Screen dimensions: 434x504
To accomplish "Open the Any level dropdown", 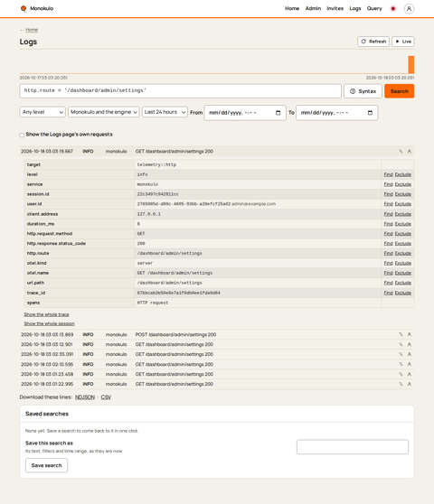I will pyautogui.click(x=42, y=112).
